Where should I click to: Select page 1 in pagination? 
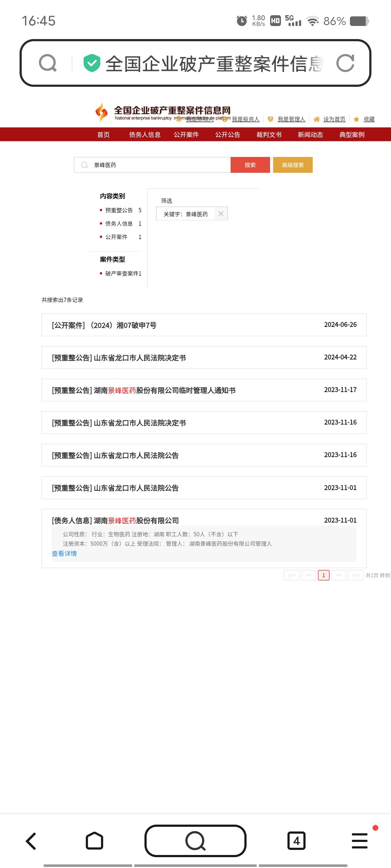click(324, 575)
